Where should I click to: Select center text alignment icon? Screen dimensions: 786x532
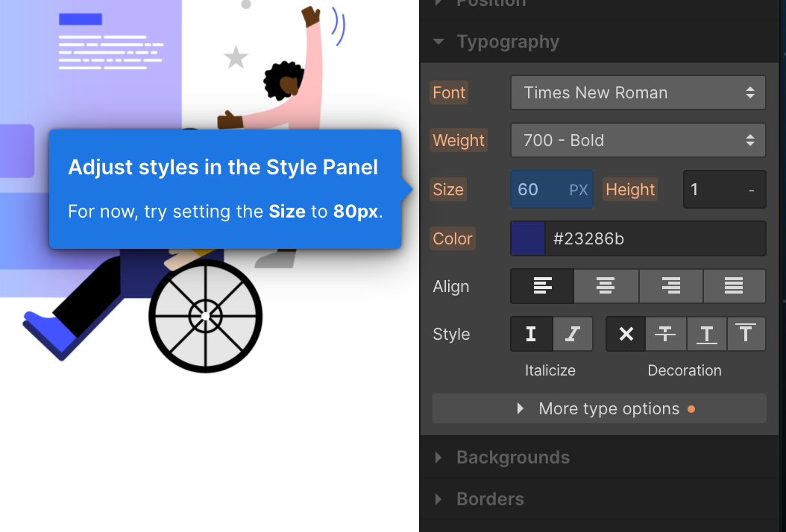(606, 286)
